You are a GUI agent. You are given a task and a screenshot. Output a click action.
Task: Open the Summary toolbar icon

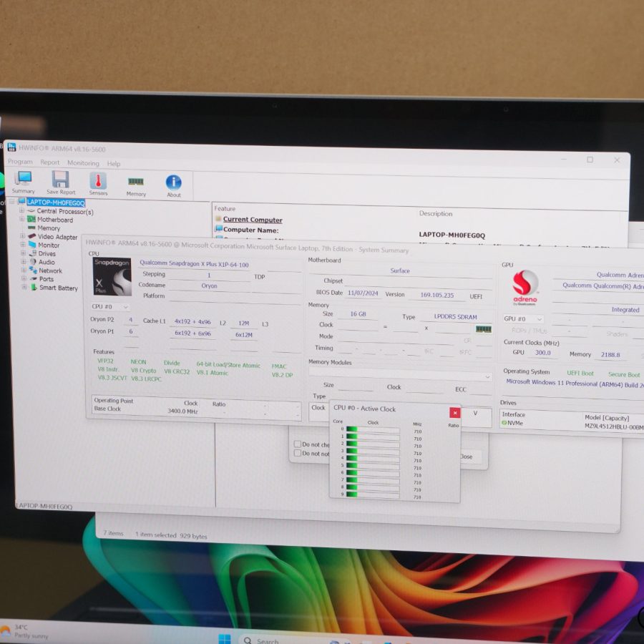point(24,182)
